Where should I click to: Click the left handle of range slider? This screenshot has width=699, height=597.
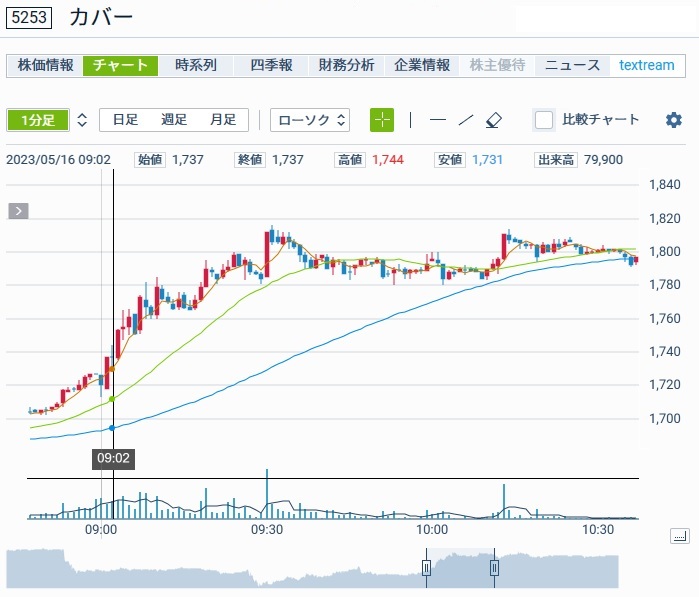click(x=426, y=568)
